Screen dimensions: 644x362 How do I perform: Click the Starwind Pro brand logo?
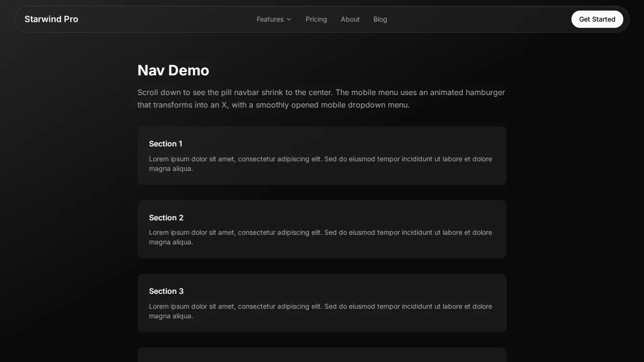point(51,19)
